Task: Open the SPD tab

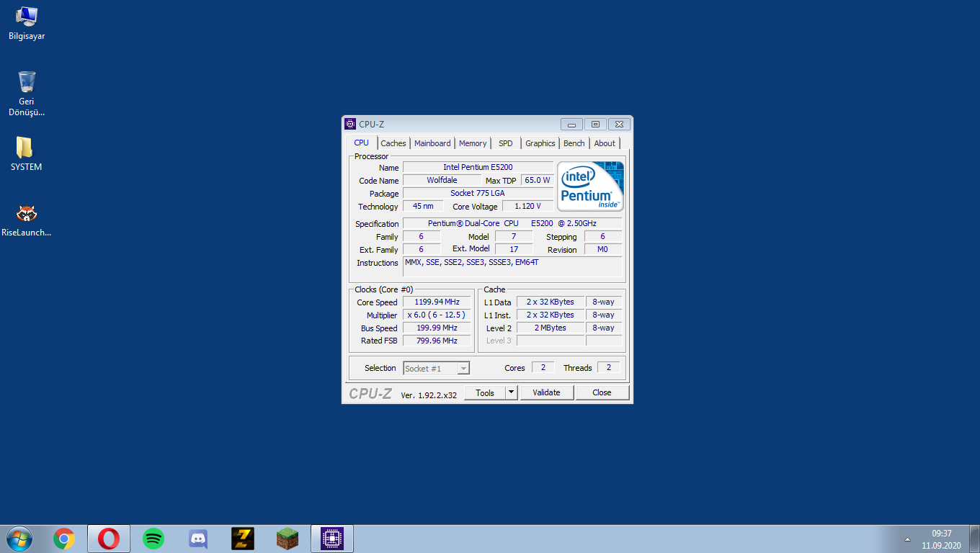Action: pos(505,143)
